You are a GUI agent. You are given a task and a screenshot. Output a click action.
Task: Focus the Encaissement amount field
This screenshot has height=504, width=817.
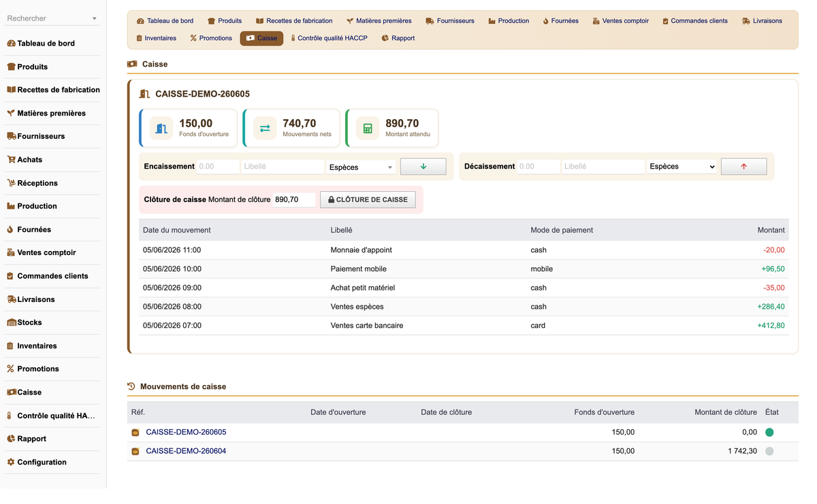click(x=218, y=167)
